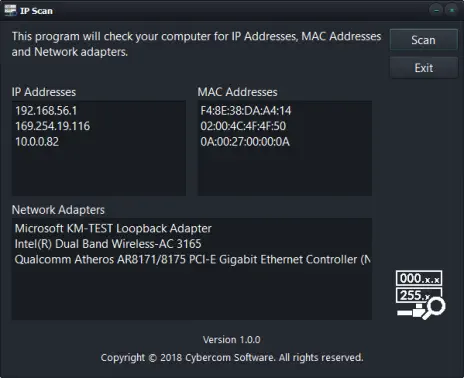Viewport: 464px width, 378px height.
Task: Click empty area of MAC Addresses list
Action: [285, 173]
